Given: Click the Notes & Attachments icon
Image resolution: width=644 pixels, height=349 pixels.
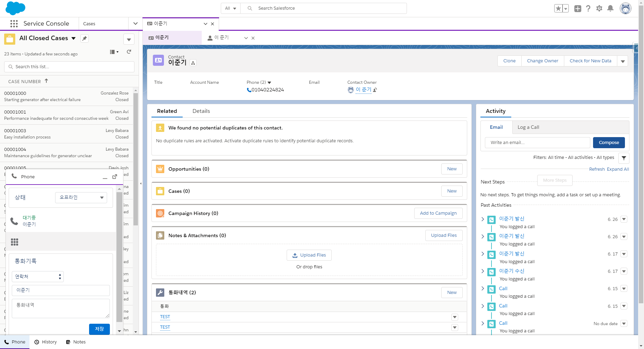Looking at the screenshot, I should pyautogui.click(x=160, y=235).
